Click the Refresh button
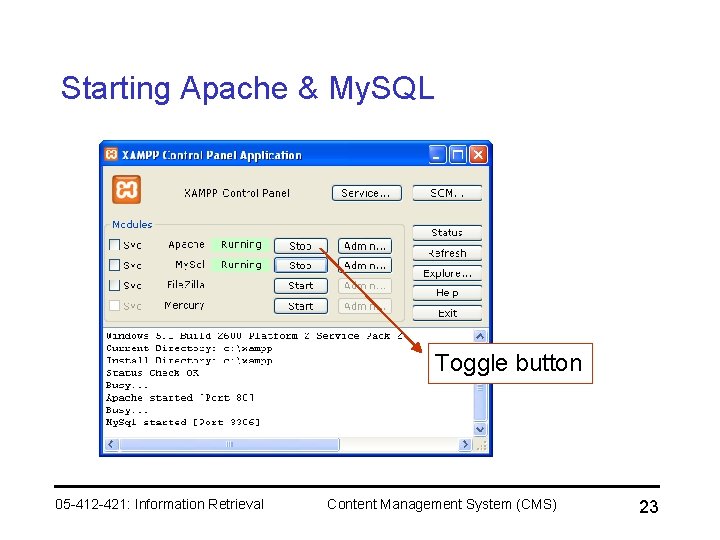720x540 pixels. 447,253
